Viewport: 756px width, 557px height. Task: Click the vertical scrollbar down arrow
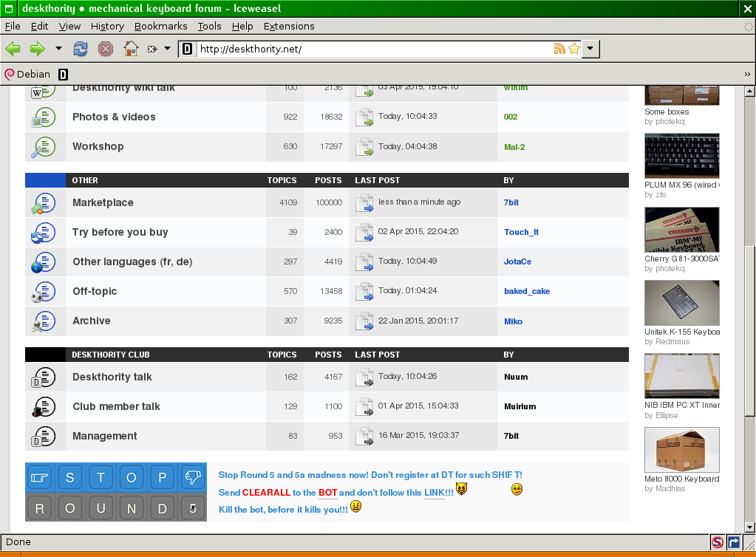749,527
